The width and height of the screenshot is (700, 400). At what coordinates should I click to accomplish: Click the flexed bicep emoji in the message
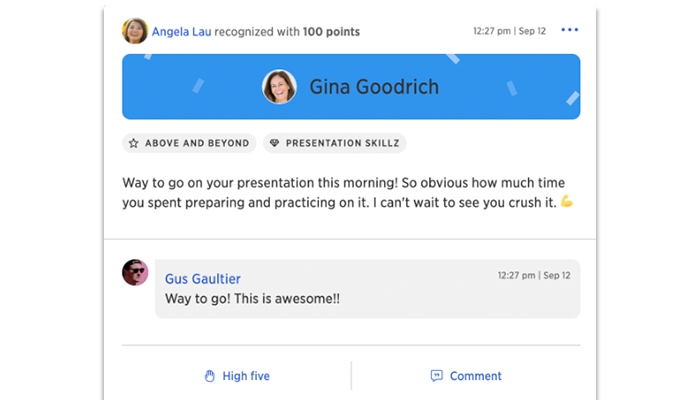point(567,202)
